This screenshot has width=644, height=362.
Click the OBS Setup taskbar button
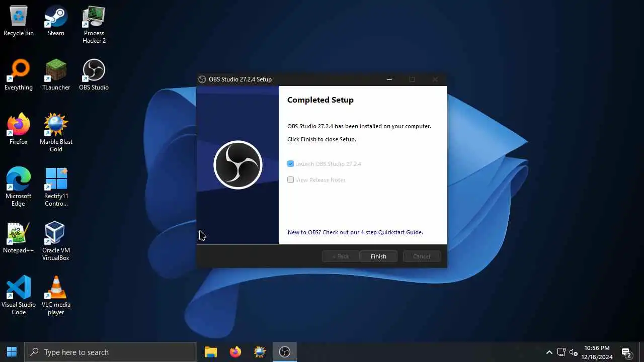[285, 352]
